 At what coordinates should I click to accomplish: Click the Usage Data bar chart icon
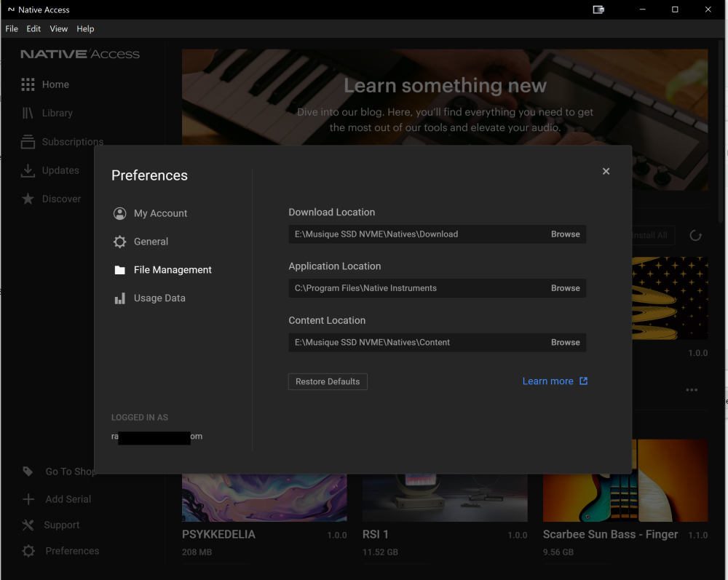coord(120,298)
